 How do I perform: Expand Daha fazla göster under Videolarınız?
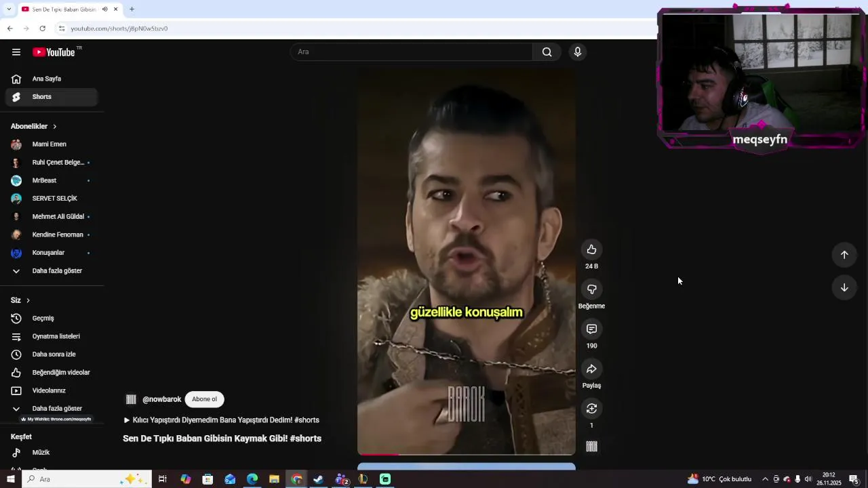pyautogui.click(x=52, y=409)
